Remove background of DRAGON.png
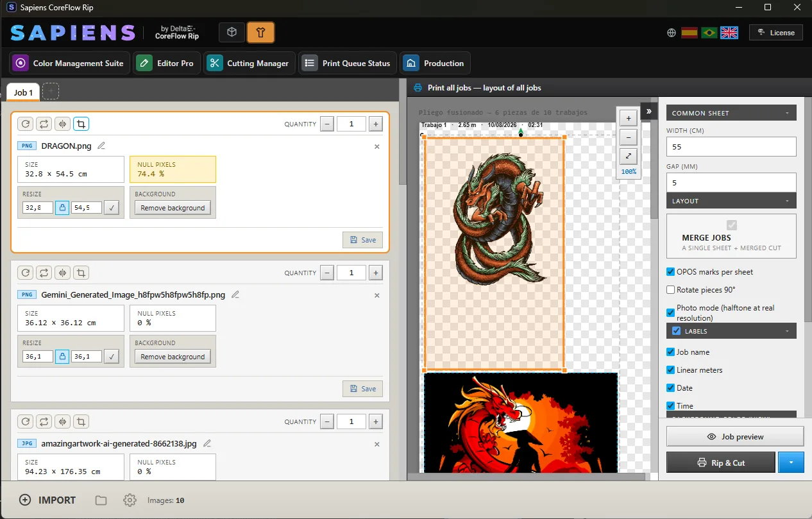This screenshot has height=519, width=812. [173, 208]
